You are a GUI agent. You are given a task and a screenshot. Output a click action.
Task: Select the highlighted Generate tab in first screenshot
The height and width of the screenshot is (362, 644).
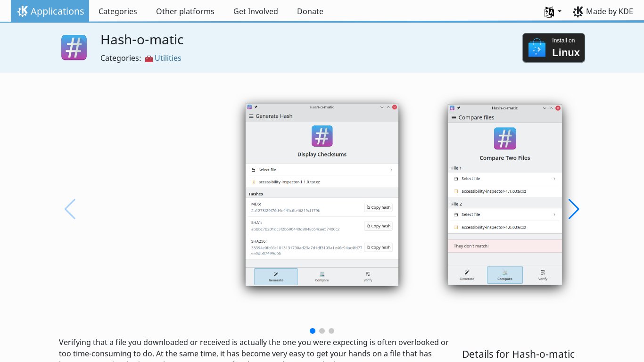pyautogui.click(x=276, y=277)
